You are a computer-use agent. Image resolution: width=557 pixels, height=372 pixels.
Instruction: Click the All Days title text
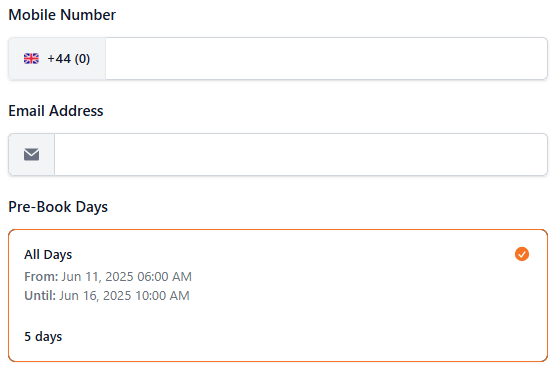pos(48,255)
